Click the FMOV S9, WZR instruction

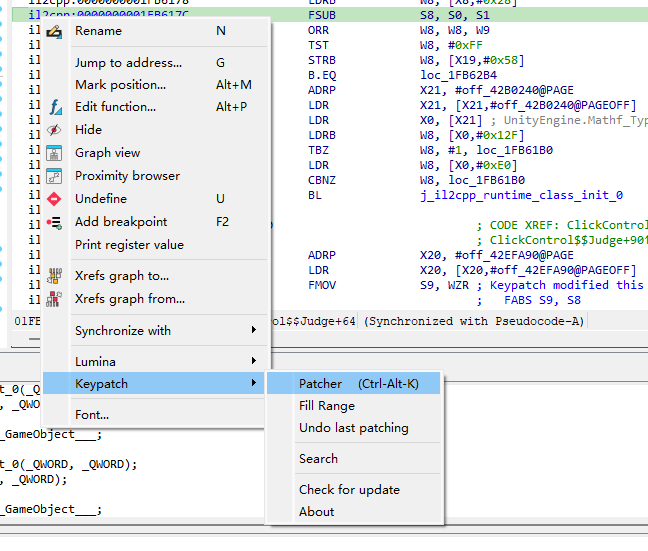click(x=388, y=285)
